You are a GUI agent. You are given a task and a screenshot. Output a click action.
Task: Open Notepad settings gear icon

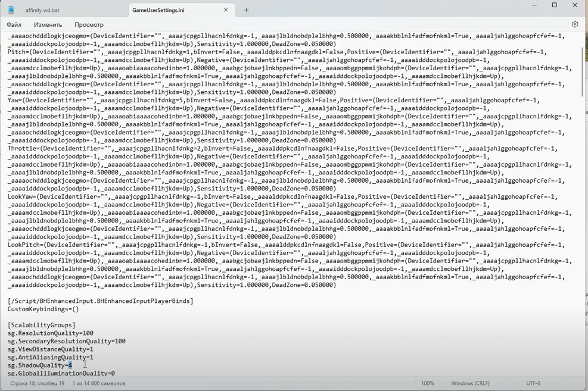[x=575, y=24]
